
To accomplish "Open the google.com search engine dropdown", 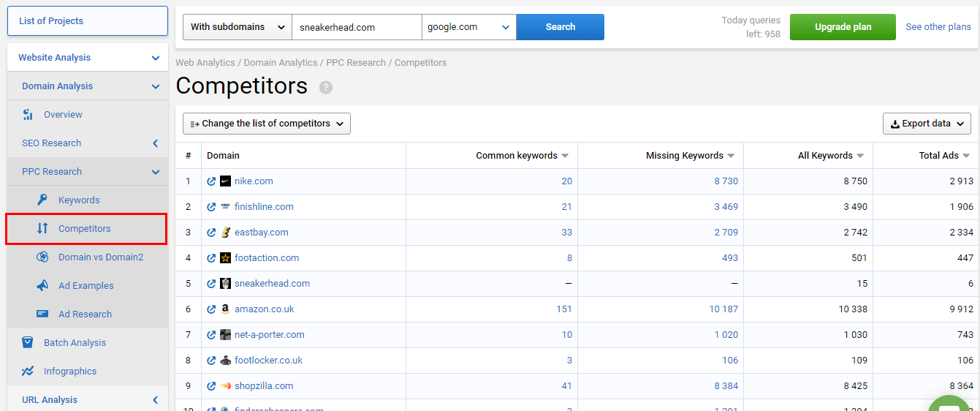I will click(x=469, y=27).
